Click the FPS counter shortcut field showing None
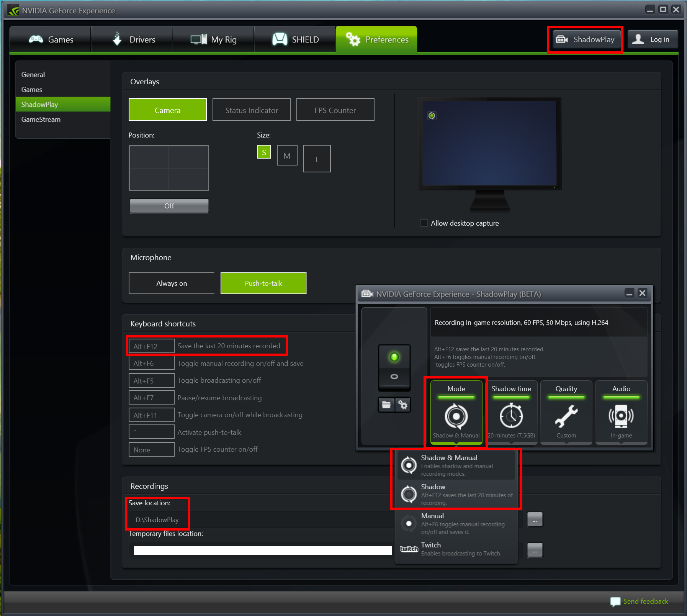The height and width of the screenshot is (616, 687). tap(151, 449)
